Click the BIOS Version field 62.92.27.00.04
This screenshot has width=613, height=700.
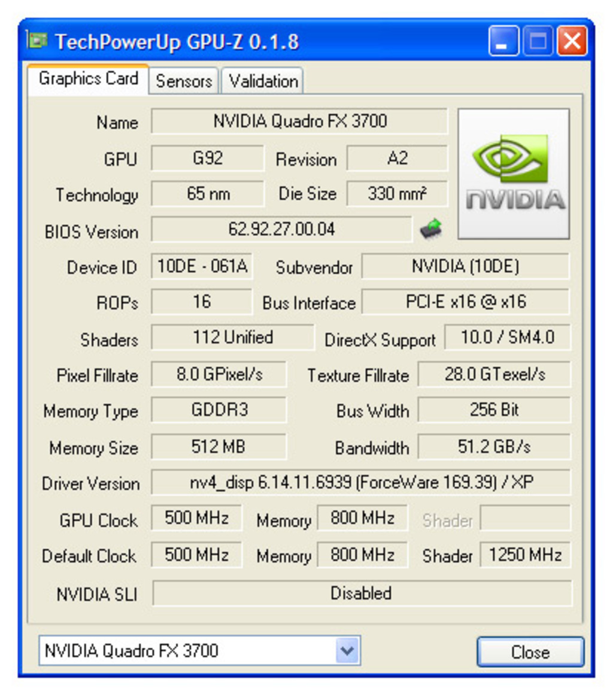(281, 230)
